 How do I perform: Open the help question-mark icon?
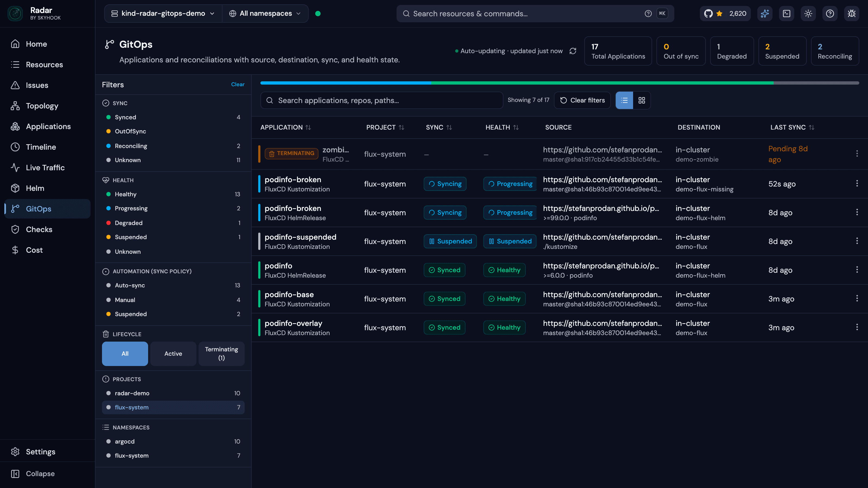coord(829,14)
